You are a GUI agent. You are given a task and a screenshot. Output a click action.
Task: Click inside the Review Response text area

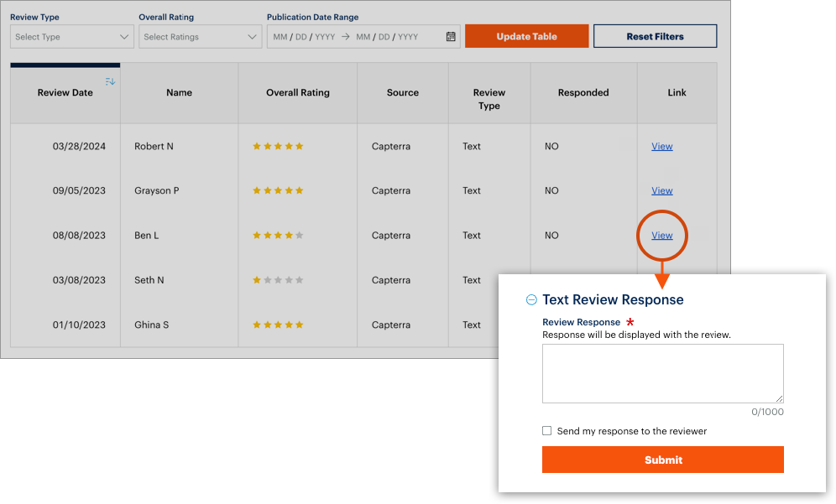(662, 374)
